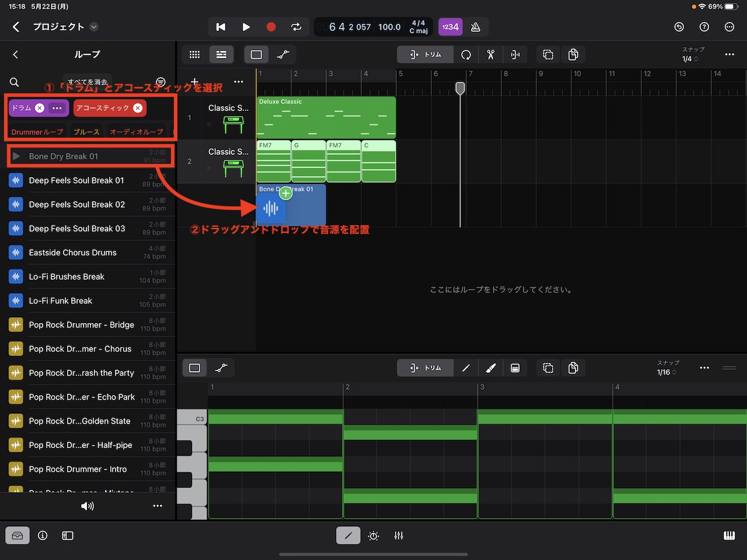Open the ドラム tag options ellipsis
Viewport: 747px width, 560px height.
pos(57,108)
